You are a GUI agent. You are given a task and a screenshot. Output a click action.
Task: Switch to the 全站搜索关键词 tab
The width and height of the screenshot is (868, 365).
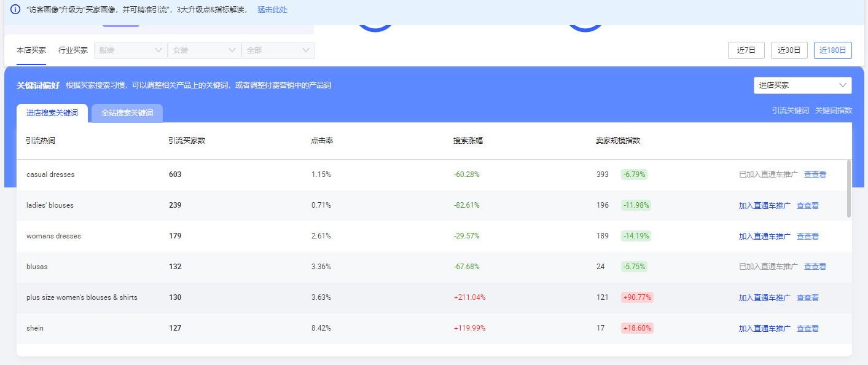(x=127, y=113)
